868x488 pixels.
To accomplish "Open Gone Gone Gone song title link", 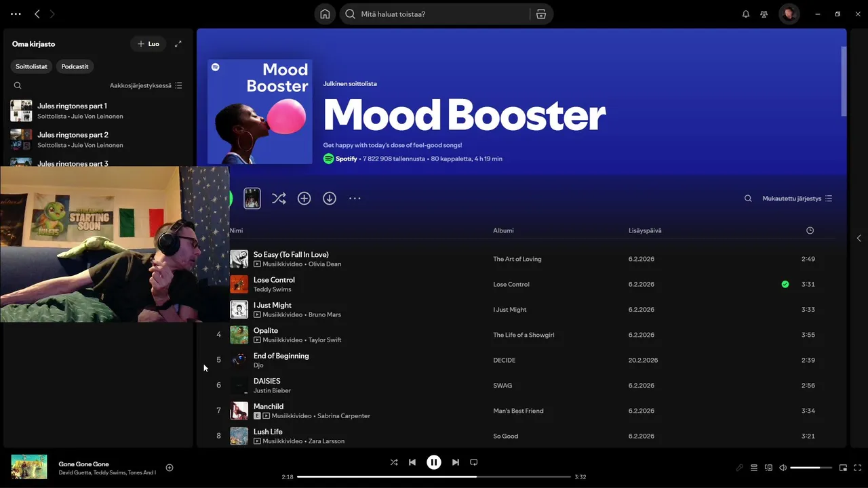I will coord(84,464).
